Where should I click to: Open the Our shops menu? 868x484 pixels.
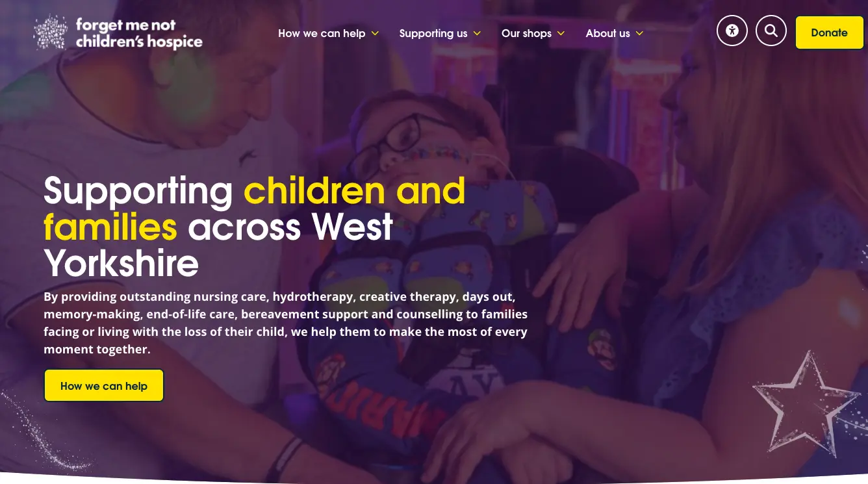point(526,33)
